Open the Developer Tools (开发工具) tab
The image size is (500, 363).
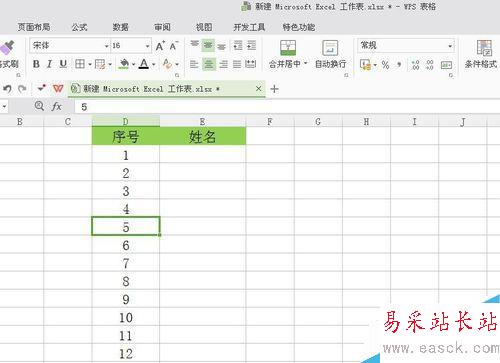point(249,27)
